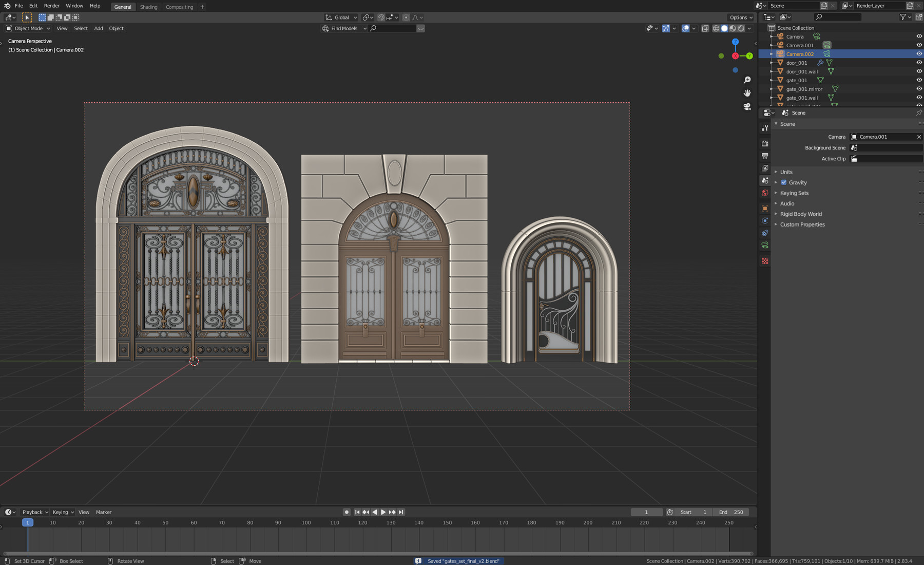924x565 pixels.
Task: Hide the door_001 object in viewport
Action: 918,62
